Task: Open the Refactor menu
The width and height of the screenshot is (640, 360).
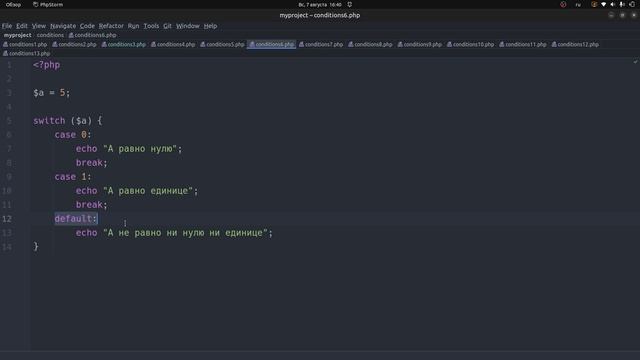Action: [x=111, y=26]
